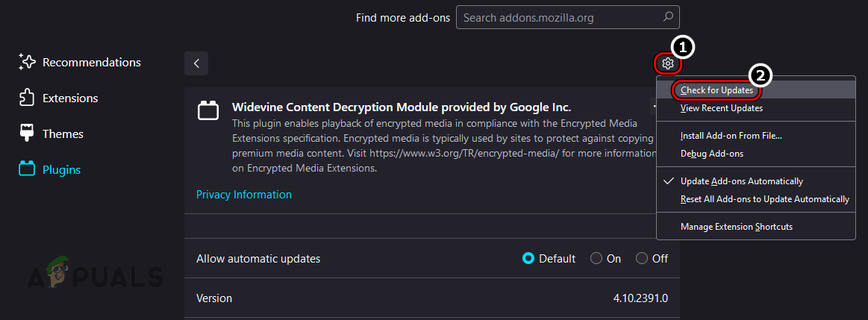Choose Reset All Add-ons to Update Automatically
This screenshot has width=868, height=320.
point(764,199)
